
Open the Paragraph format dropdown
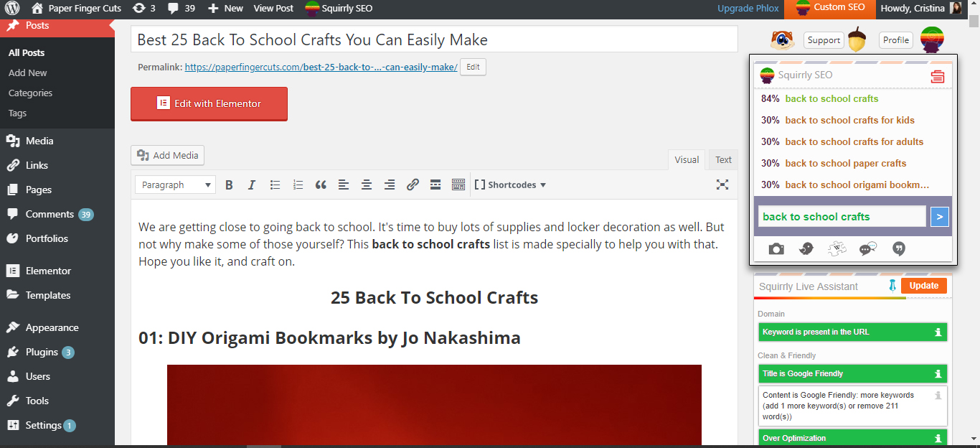(175, 185)
